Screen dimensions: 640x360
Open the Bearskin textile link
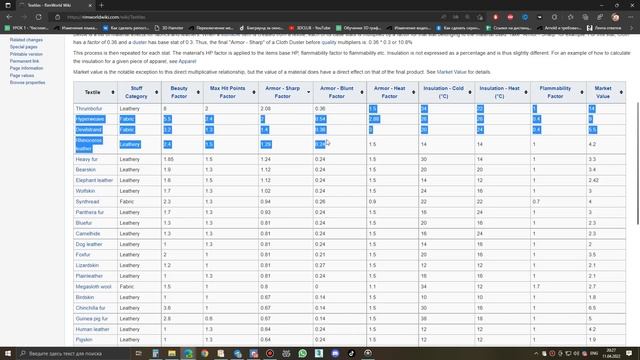86,169
